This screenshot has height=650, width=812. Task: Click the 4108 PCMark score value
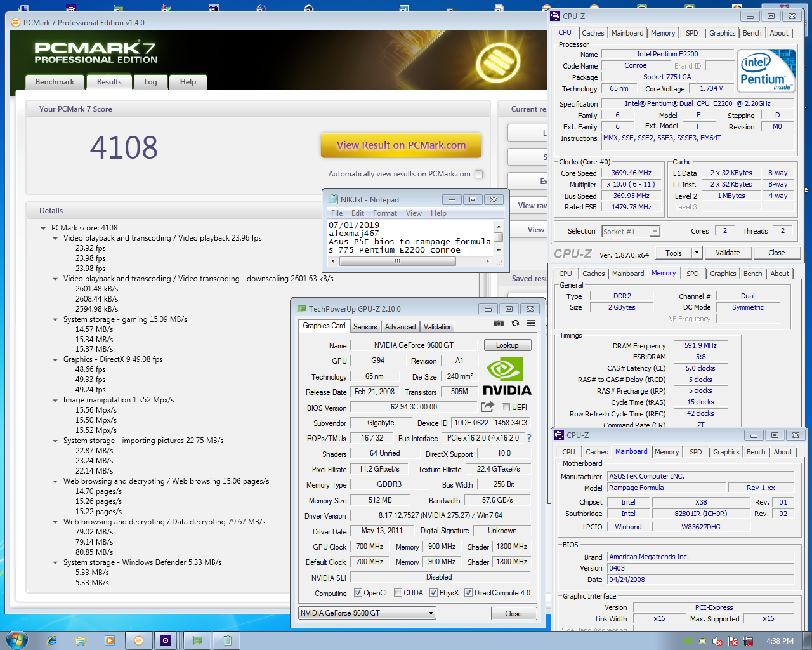click(x=124, y=147)
